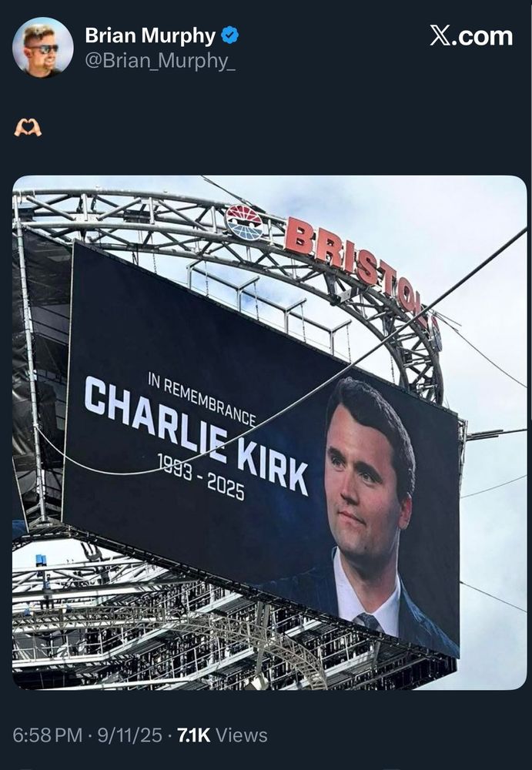Click the 6:58 PM timestamp

(47, 735)
